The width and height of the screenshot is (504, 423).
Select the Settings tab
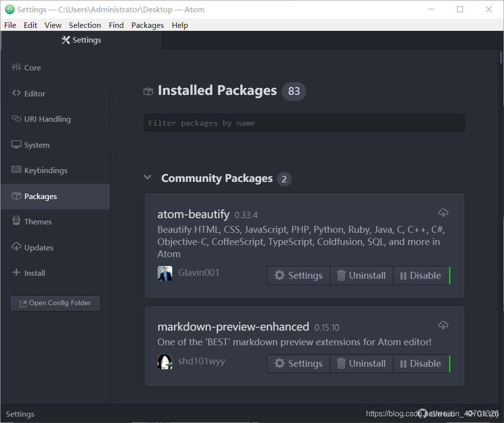pos(81,40)
